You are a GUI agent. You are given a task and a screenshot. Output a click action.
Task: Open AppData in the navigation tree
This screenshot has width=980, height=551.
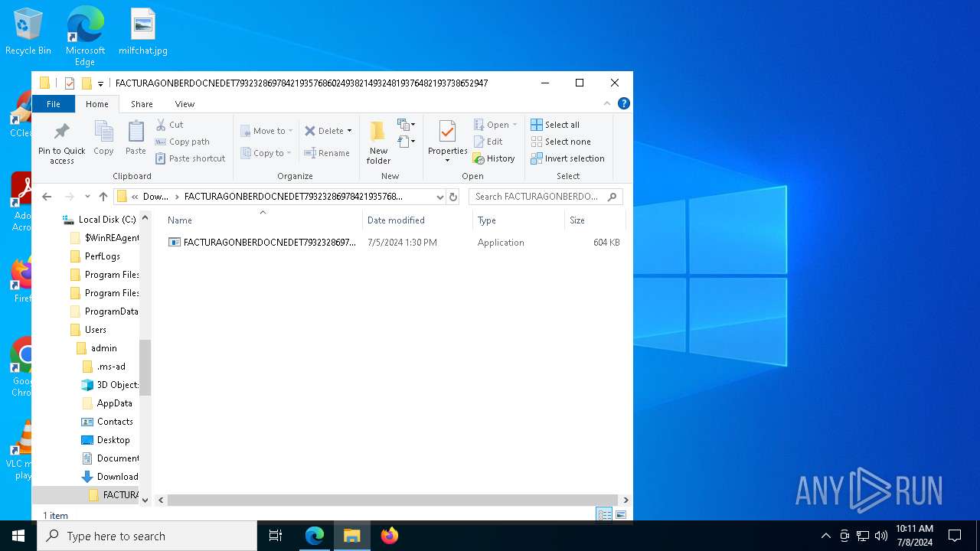tap(106, 403)
